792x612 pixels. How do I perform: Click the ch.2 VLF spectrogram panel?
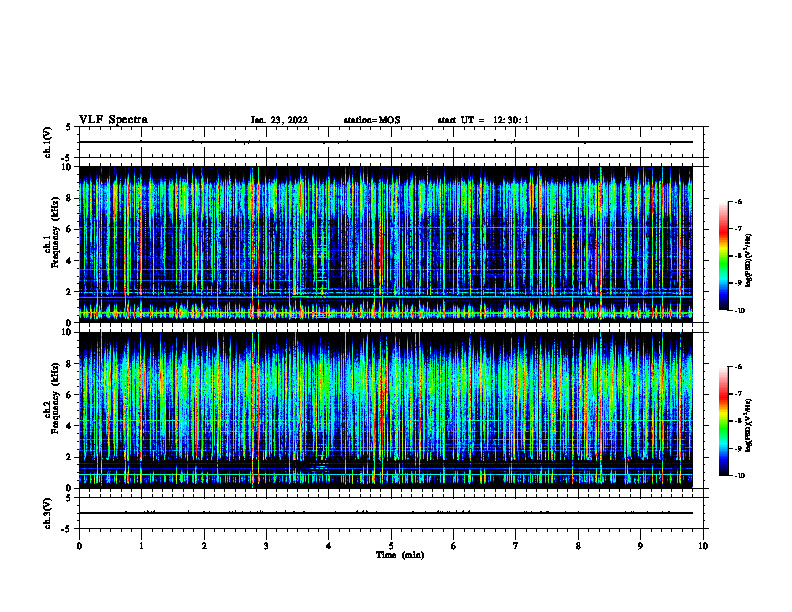click(385, 410)
